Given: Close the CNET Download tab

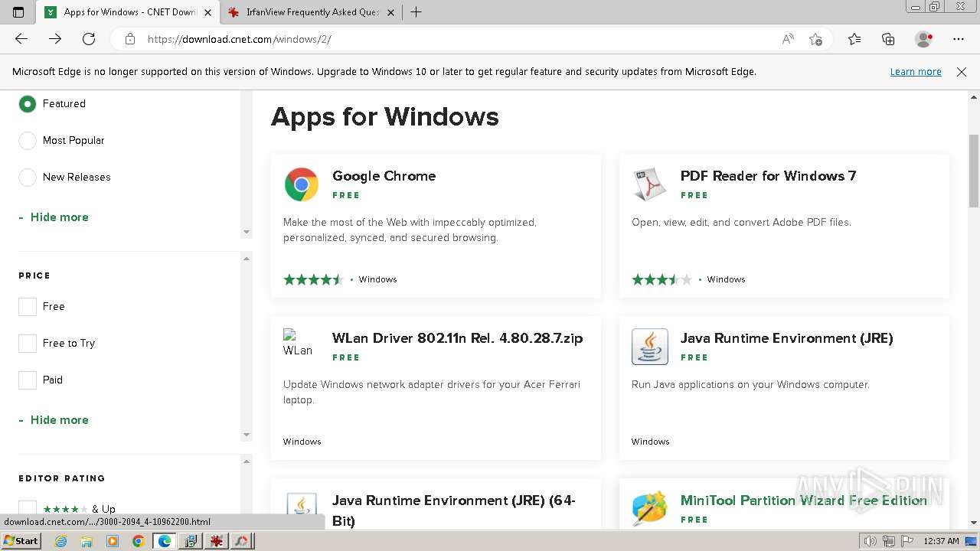Looking at the screenshot, I should 207,12.
